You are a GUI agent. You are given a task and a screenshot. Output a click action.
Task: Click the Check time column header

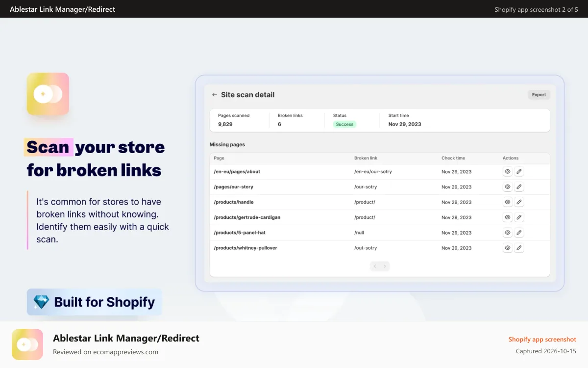453,158
